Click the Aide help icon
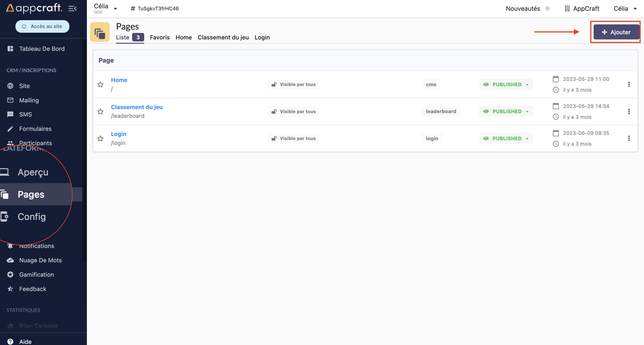Image resolution: width=644 pixels, height=345 pixels. tap(10, 341)
